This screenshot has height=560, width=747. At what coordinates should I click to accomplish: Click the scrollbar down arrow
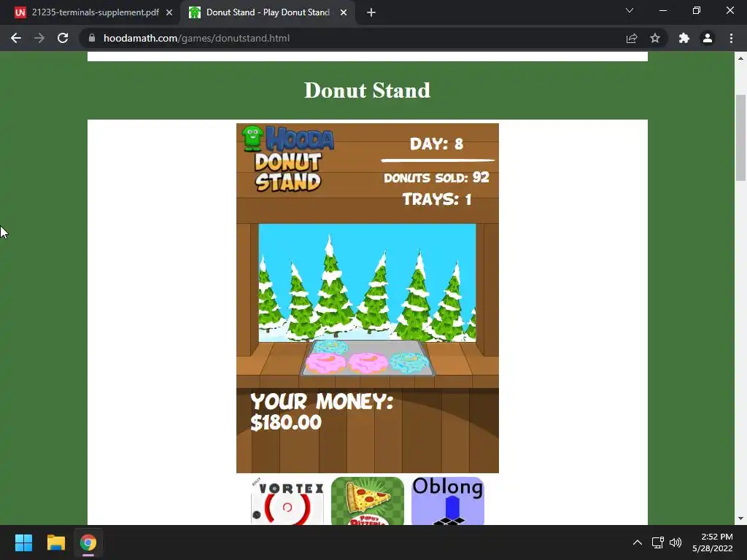740,518
